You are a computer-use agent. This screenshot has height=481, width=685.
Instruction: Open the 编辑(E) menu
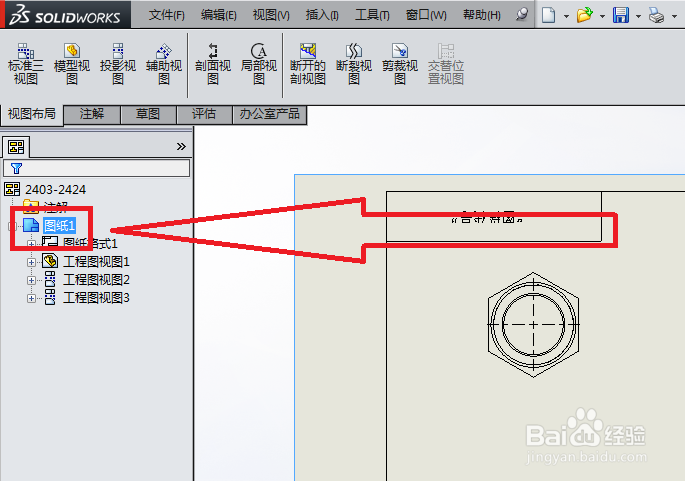pos(219,15)
